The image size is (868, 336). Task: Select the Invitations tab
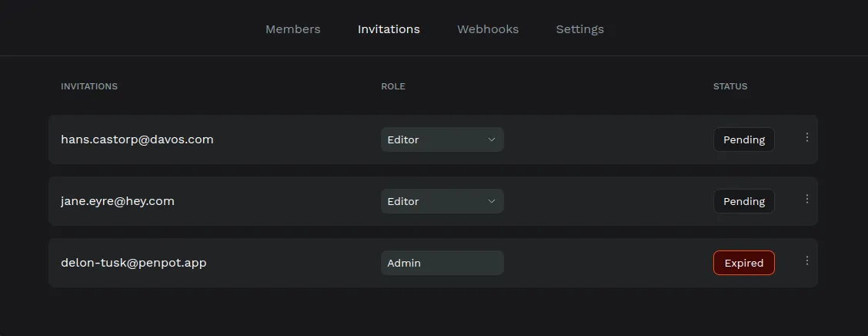click(389, 29)
